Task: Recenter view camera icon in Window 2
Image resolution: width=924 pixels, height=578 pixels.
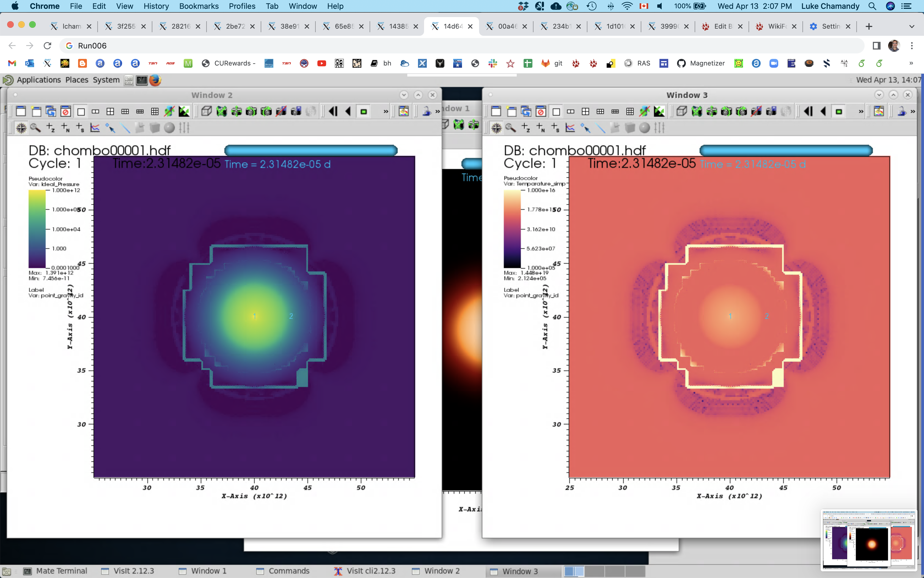Action: click(x=236, y=111)
